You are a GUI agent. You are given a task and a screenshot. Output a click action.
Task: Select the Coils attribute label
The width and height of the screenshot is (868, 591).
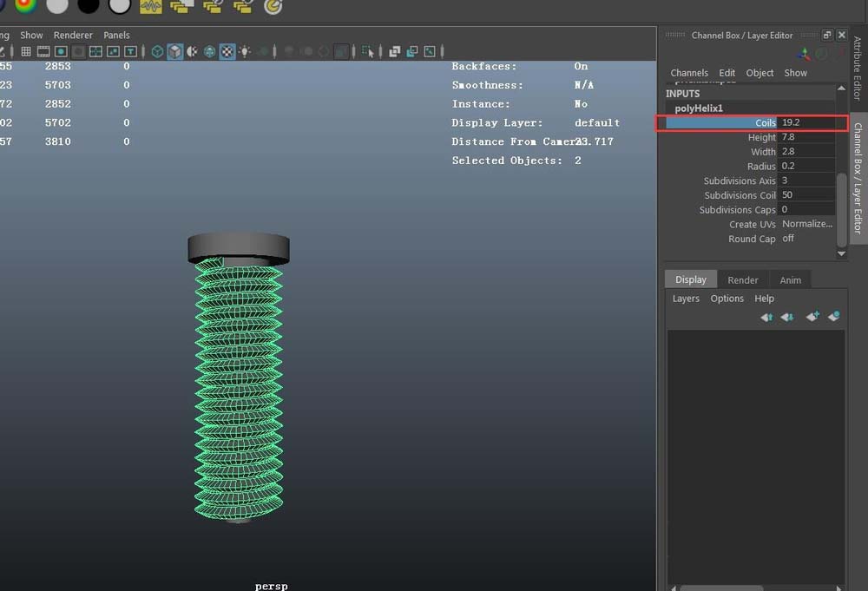pyautogui.click(x=765, y=123)
